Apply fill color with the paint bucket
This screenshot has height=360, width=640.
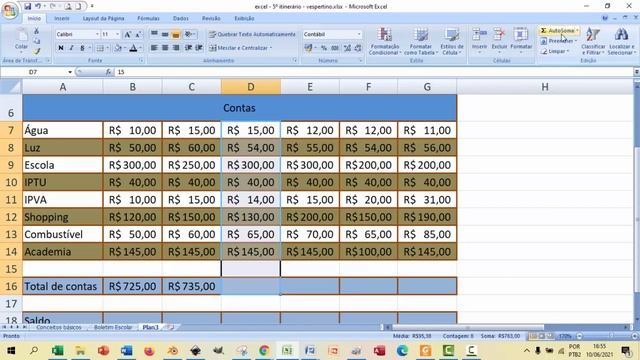[118, 48]
